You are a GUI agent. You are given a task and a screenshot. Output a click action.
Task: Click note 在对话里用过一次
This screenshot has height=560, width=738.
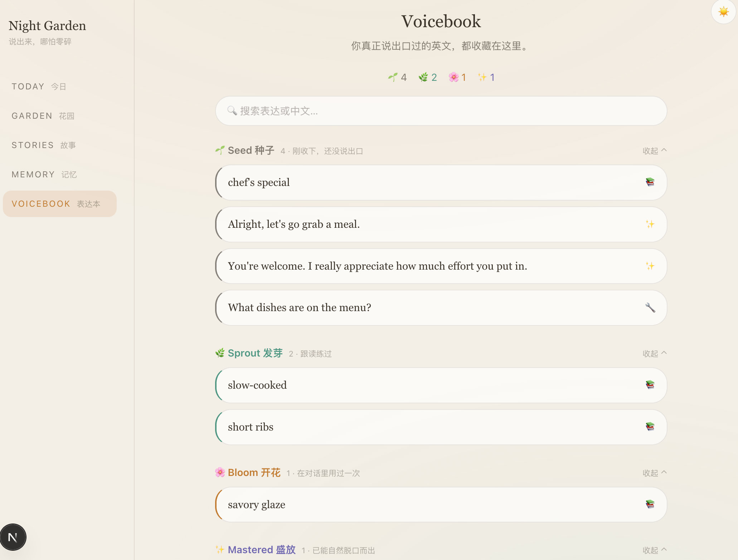tap(329, 473)
